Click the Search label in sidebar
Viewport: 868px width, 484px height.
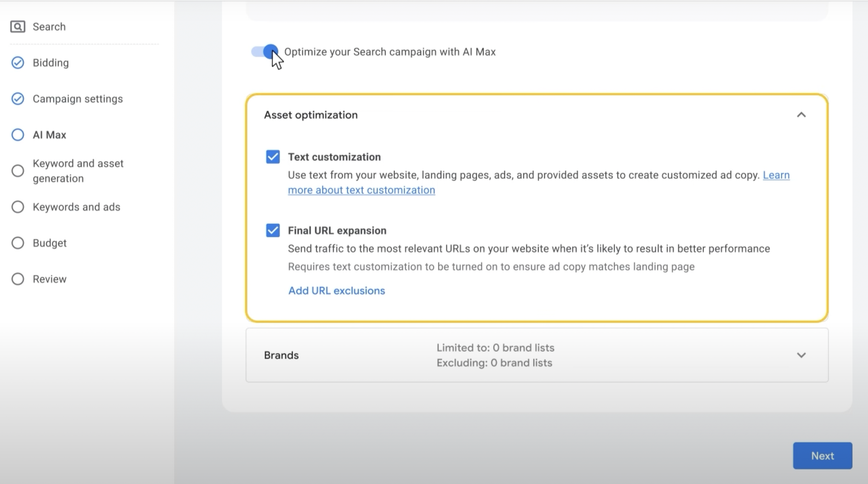49,27
